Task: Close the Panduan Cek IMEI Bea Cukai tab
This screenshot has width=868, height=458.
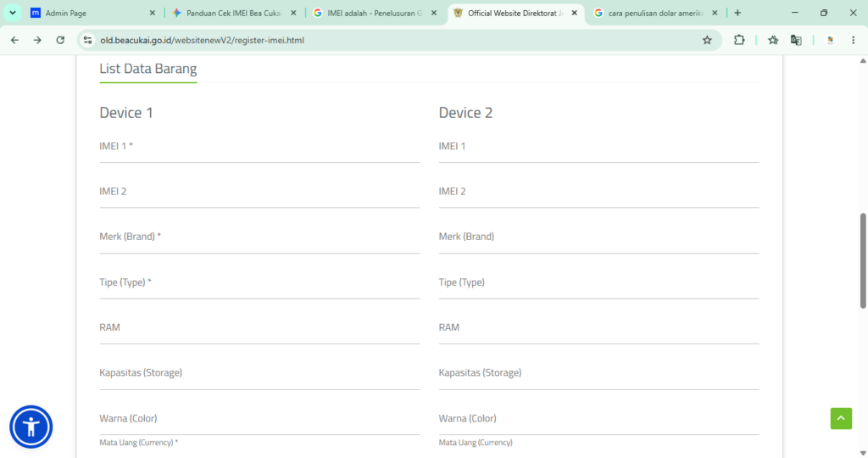Action: pyautogui.click(x=293, y=13)
